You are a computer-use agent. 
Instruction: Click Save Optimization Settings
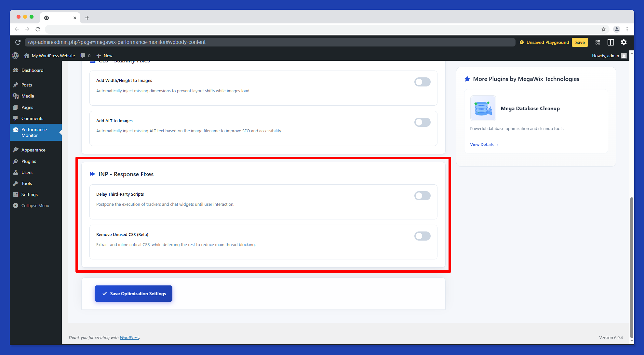[x=133, y=293]
